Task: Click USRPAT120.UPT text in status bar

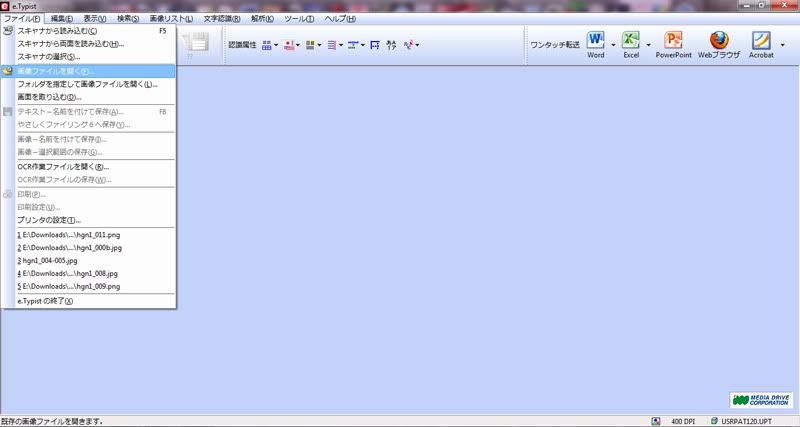Action: [747, 422]
